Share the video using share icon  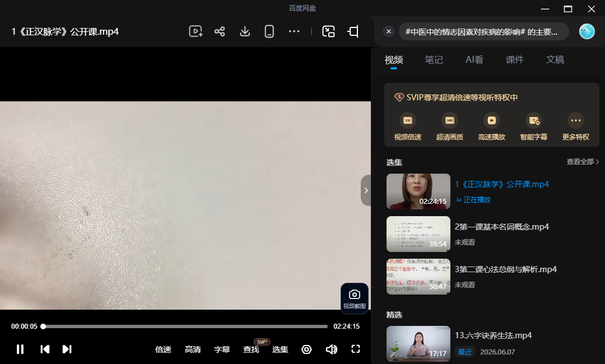pos(220,31)
